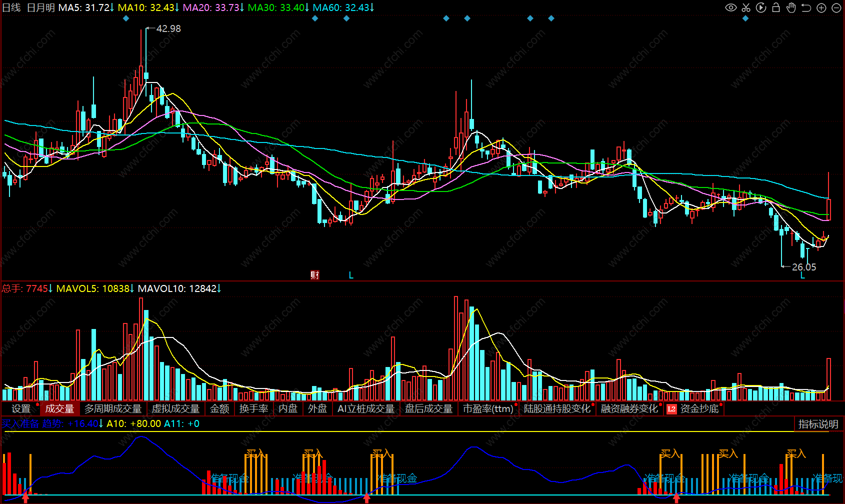
Task: Click the rightmost red candlestick
Action: [828, 209]
